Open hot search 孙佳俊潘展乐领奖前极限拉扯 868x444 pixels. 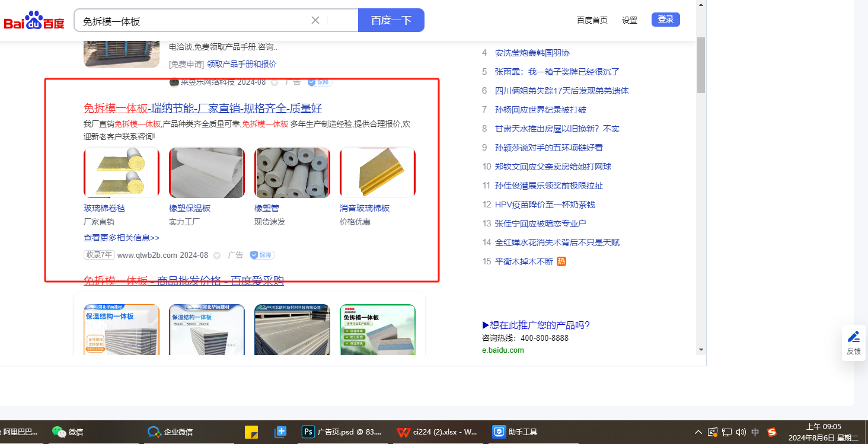(x=549, y=186)
